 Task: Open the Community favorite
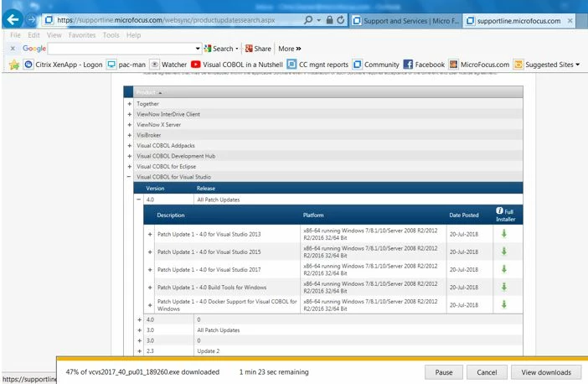(x=376, y=65)
